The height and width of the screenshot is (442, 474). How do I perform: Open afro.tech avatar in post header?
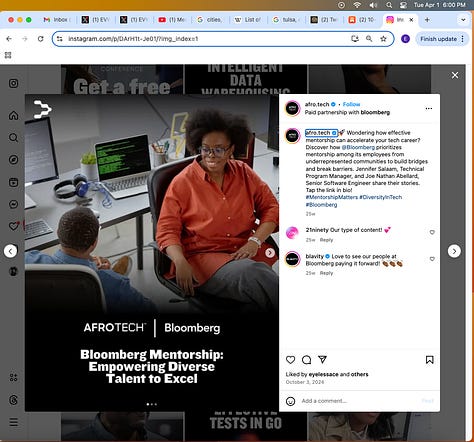[x=292, y=108]
